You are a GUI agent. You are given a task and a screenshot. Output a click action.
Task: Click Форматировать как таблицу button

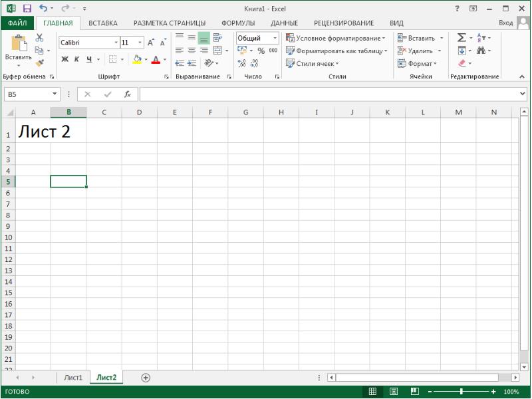pyautogui.click(x=336, y=51)
